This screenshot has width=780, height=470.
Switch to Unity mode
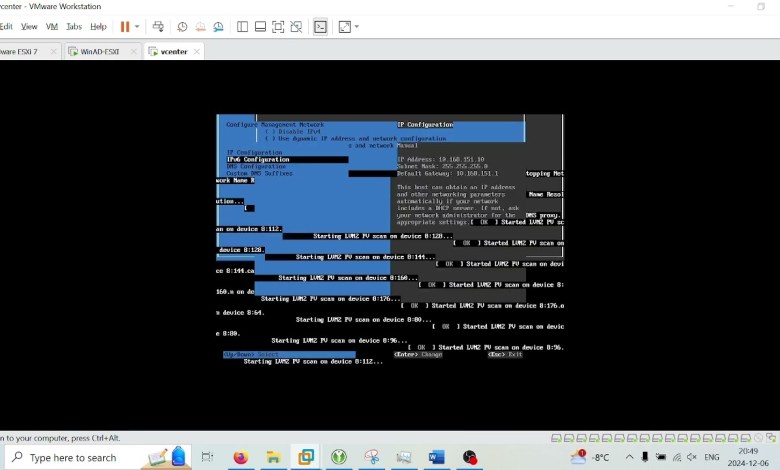click(296, 27)
